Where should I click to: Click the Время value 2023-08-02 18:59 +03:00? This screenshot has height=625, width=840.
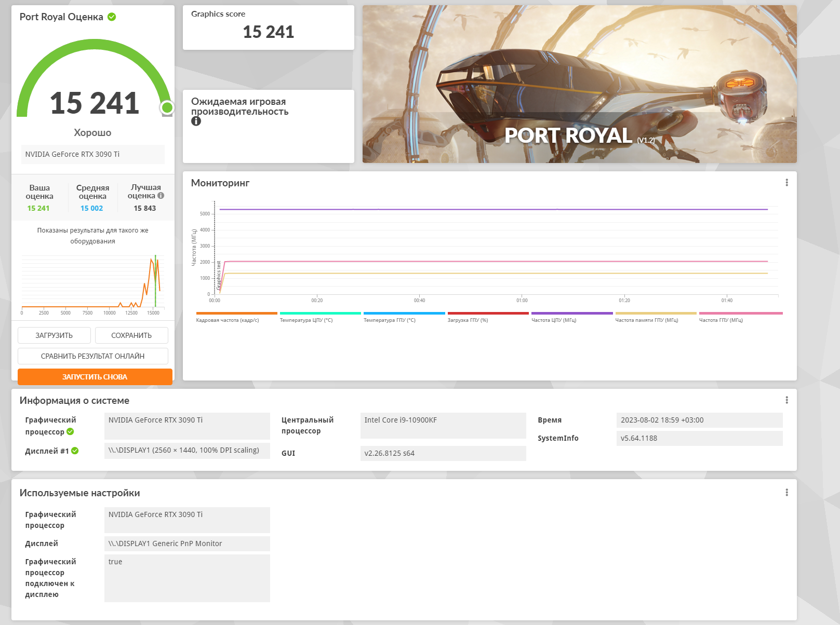pos(700,420)
